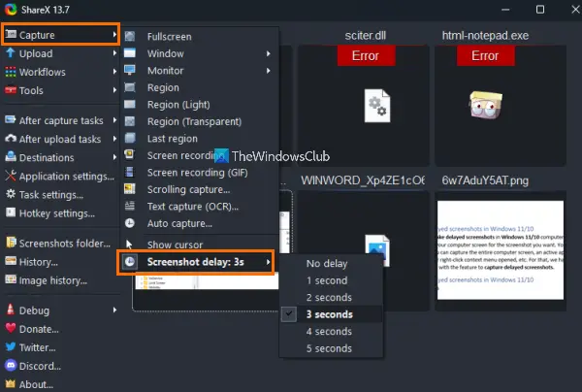Click the Screen recording icon

point(129,154)
